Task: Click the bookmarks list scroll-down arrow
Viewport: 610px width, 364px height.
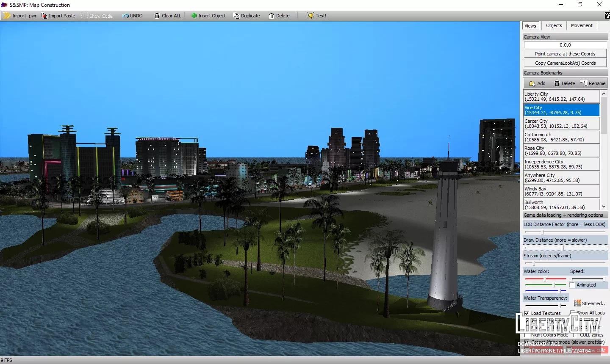Action: pyautogui.click(x=604, y=207)
